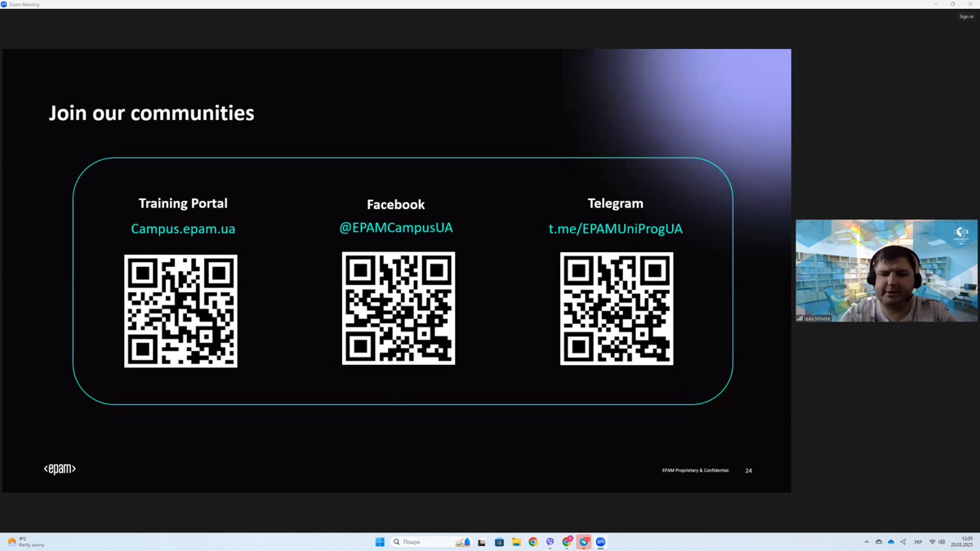Open the gray cloud tray icon
This screenshot has height=551, width=980.
point(879,542)
